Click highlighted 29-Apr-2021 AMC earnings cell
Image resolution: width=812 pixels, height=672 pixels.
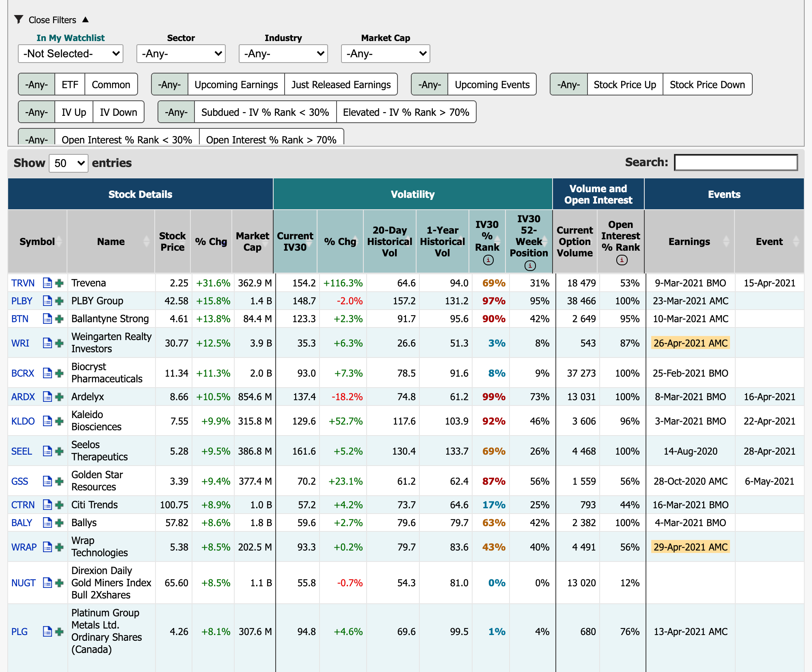click(x=690, y=547)
